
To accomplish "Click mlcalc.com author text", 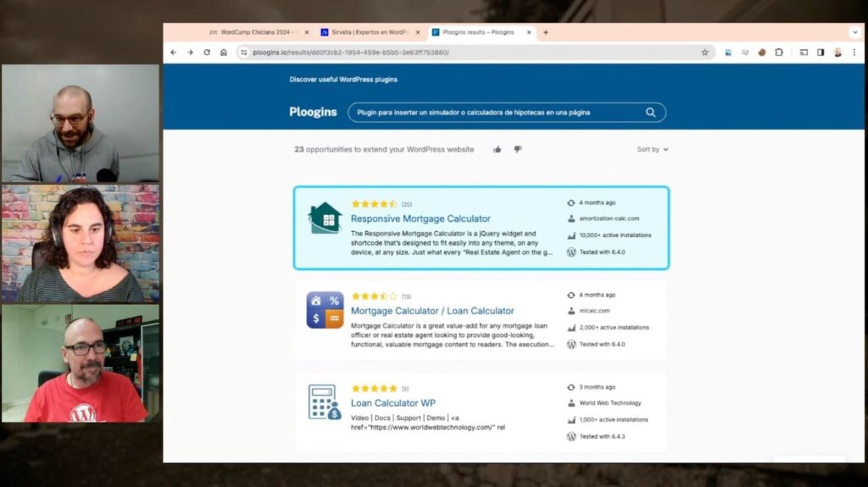I will (x=594, y=311).
